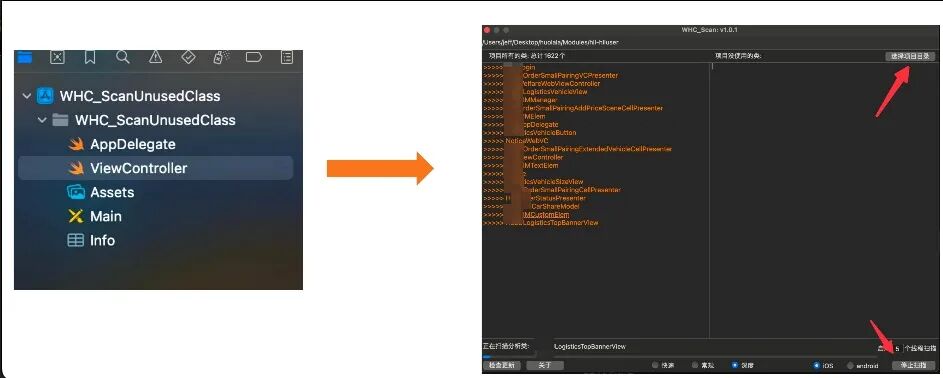Click the OrderSmallPairingVCPresenter list entry
This screenshot has height=378, width=943.
[x=570, y=76]
